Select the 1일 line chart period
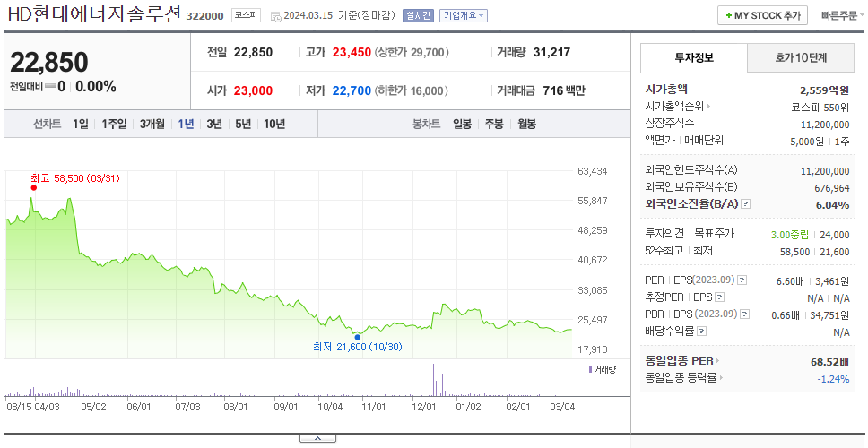This screenshot has width=868, height=448. point(81,124)
